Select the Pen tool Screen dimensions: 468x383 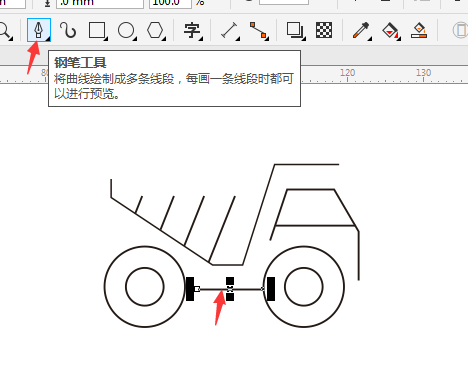pyautogui.click(x=39, y=30)
